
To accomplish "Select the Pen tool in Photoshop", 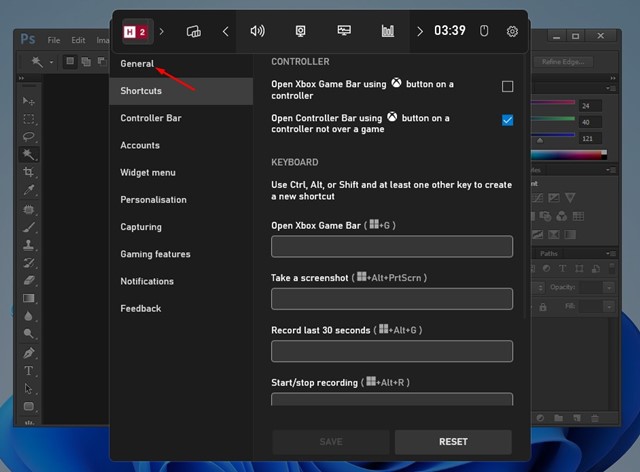I will click(29, 353).
